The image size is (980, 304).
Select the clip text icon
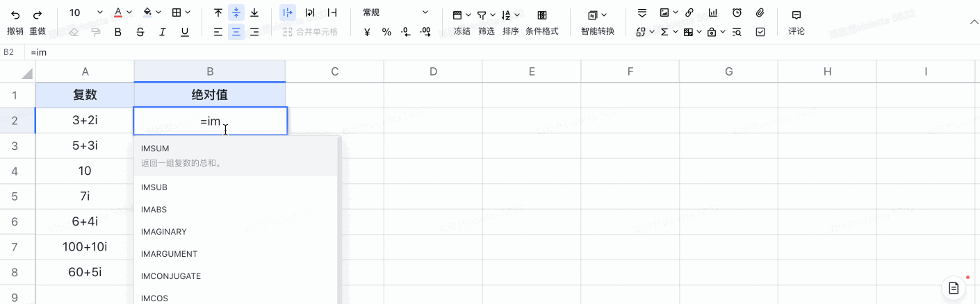[332, 12]
